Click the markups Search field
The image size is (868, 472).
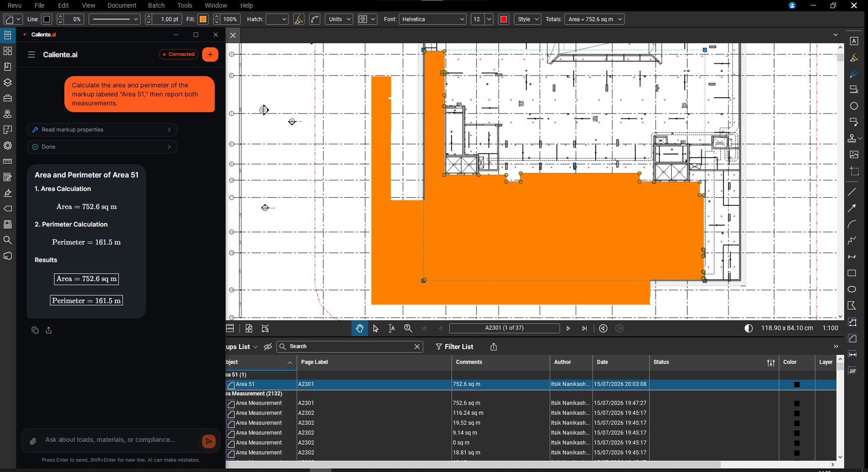tap(350, 347)
